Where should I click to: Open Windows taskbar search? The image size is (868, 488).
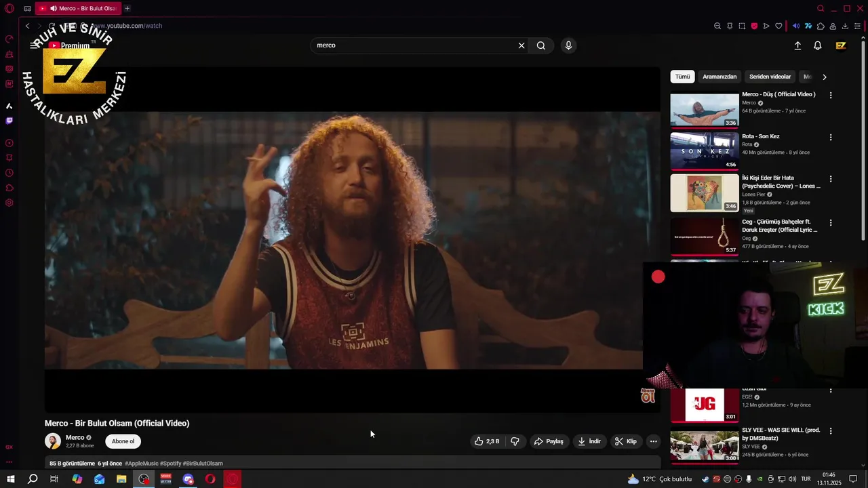pos(33,479)
